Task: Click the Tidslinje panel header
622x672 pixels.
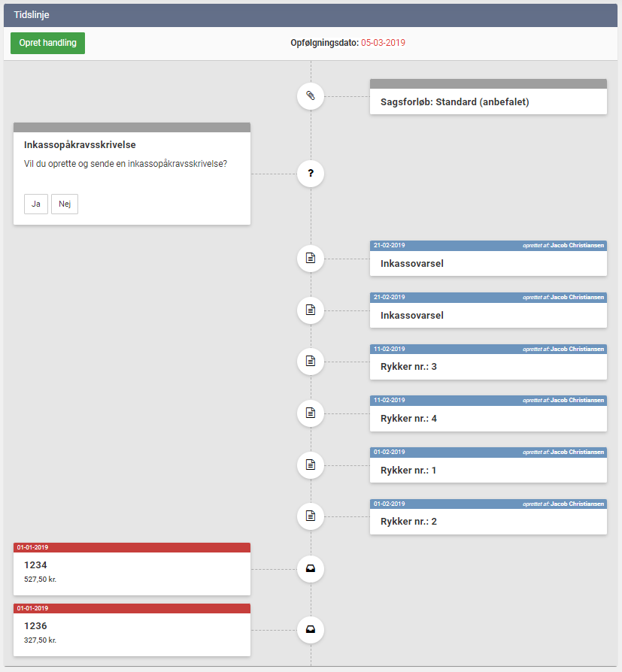Action: tap(311, 15)
